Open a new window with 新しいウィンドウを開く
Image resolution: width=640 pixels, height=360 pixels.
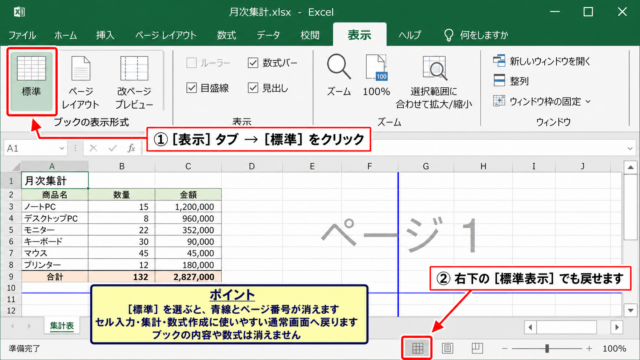(x=542, y=61)
